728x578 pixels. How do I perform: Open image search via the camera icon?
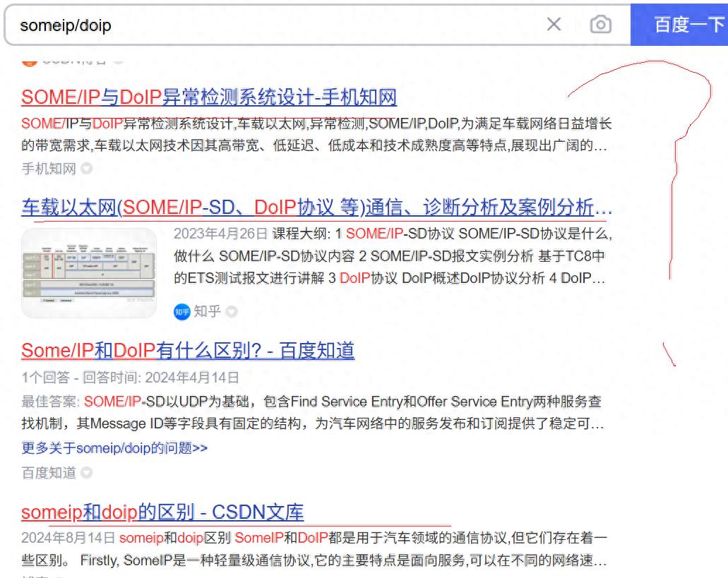(x=600, y=24)
